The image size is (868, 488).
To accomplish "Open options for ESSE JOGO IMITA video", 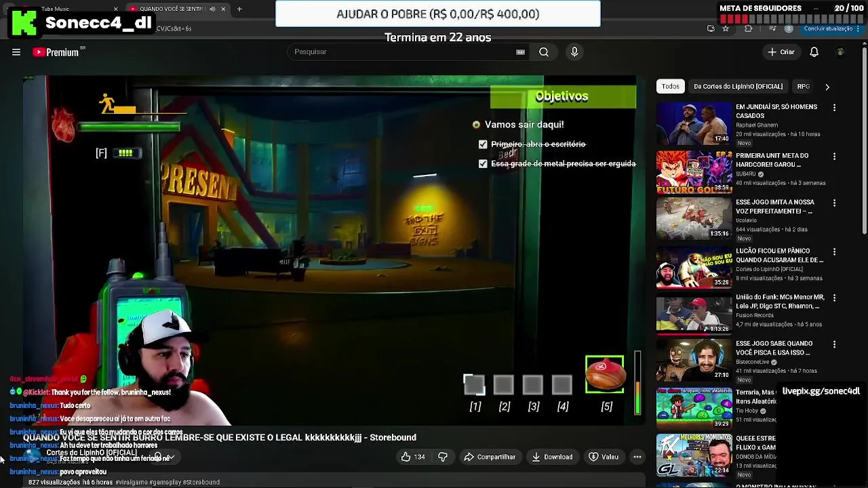I will (x=834, y=203).
